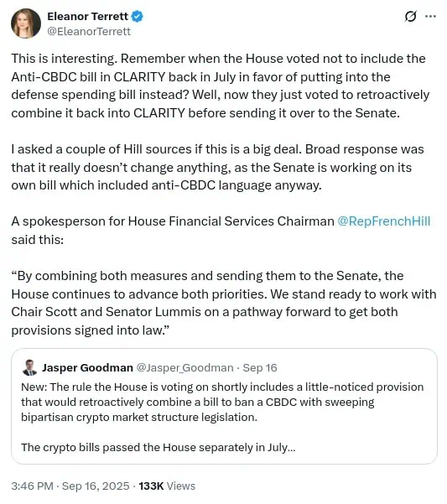Click the paragraph about Hill sources

pos(217,167)
